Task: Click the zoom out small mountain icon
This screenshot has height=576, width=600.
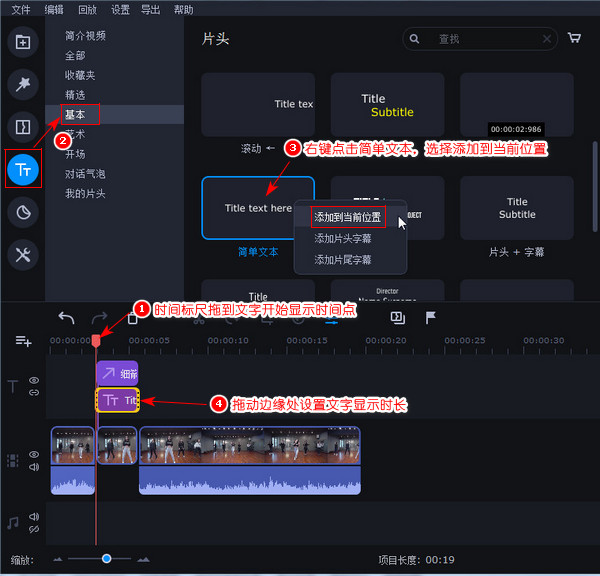Action: tap(57, 560)
